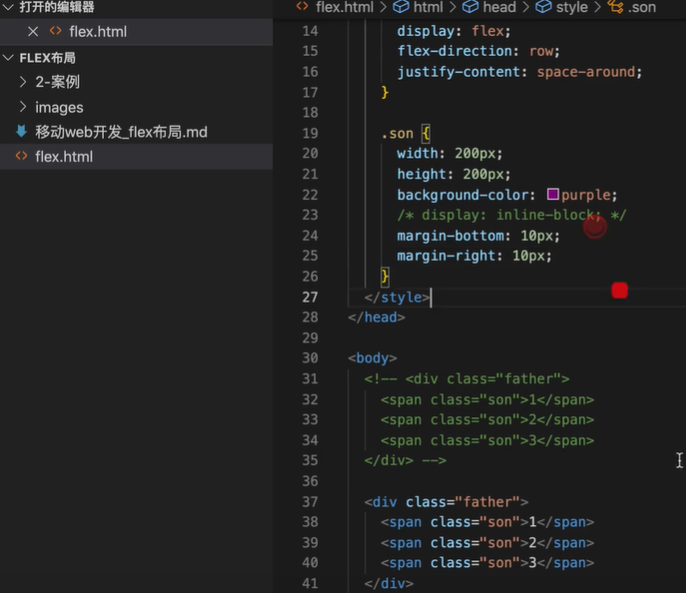
Task: Click the HTML icon beside flex.html in explorer tree
Action: [21, 156]
